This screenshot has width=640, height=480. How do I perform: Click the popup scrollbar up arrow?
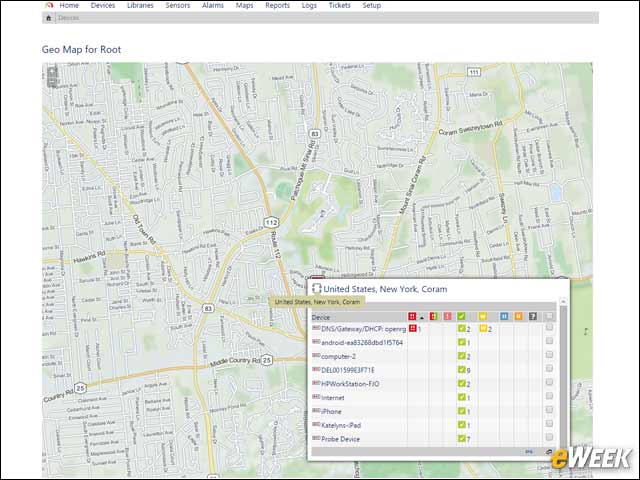pyautogui.click(x=563, y=301)
